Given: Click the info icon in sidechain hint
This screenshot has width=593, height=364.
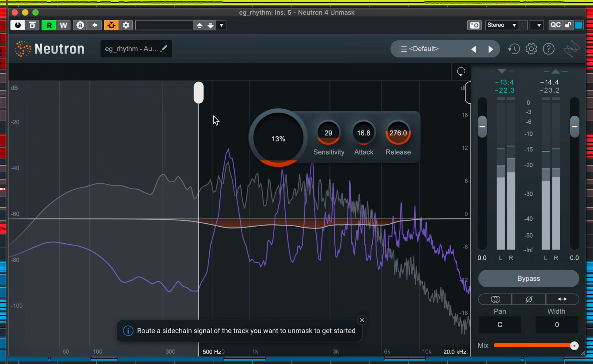Looking at the screenshot, I should pos(128,331).
